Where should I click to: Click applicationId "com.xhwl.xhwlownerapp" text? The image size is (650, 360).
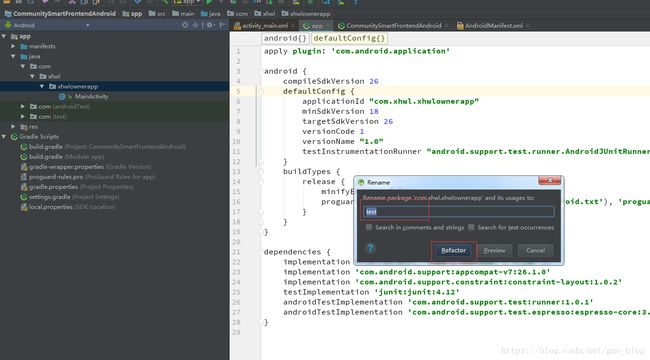pos(390,101)
